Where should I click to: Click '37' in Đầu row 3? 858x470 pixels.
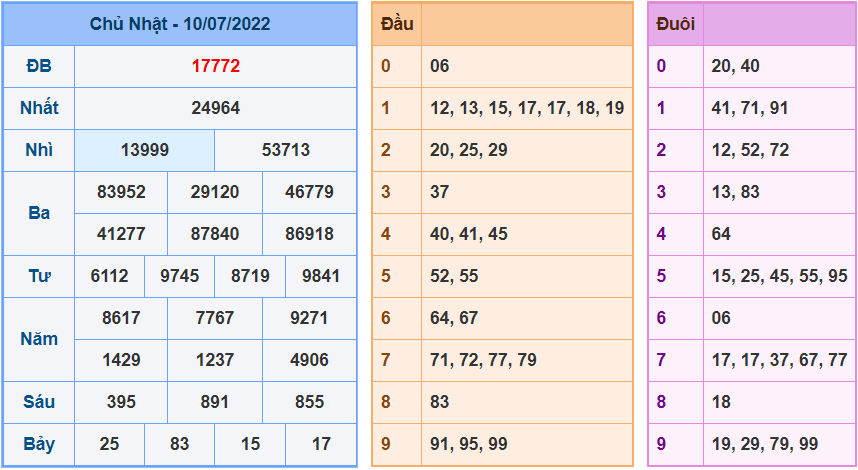pyautogui.click(x=439, y=192)
